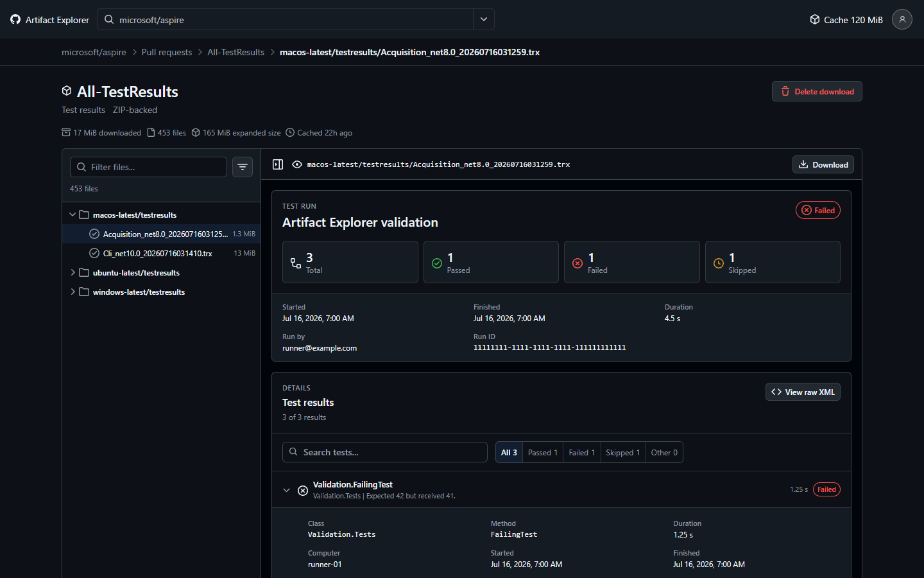This screenshot has width=924, height=578.
Task: Filter to Failed 1 tests tab
Action: pos(582,452)
